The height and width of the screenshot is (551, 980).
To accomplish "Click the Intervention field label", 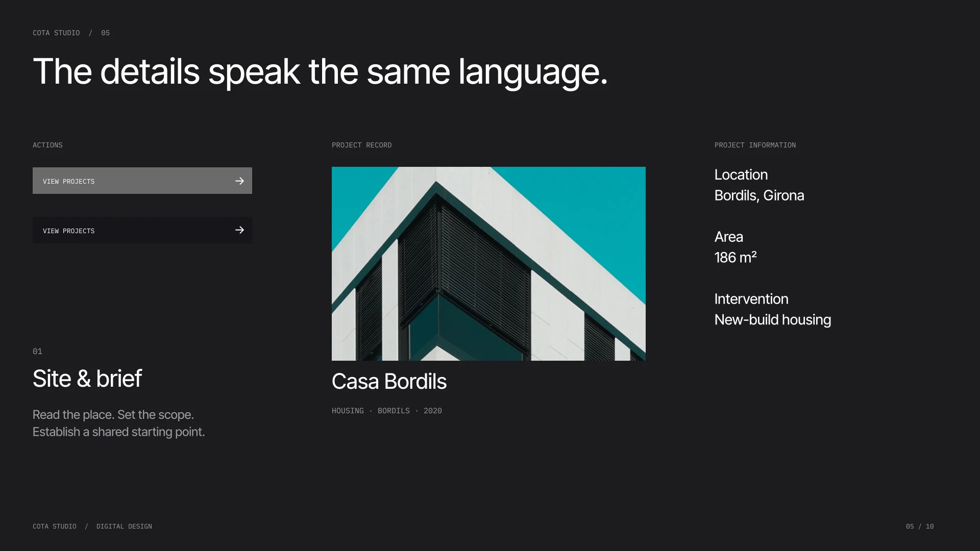I will [751, 299].
